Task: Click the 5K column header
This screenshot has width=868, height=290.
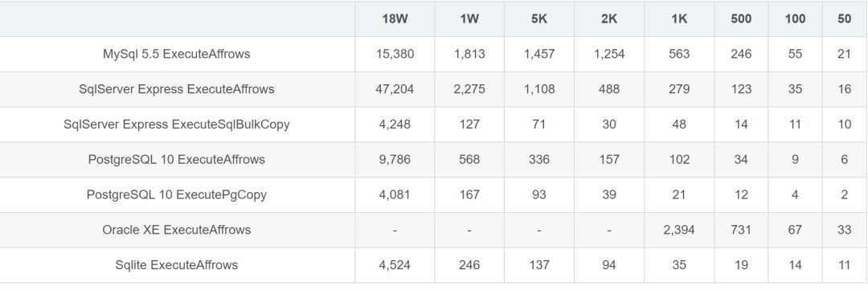Action: tap(539, 18)
